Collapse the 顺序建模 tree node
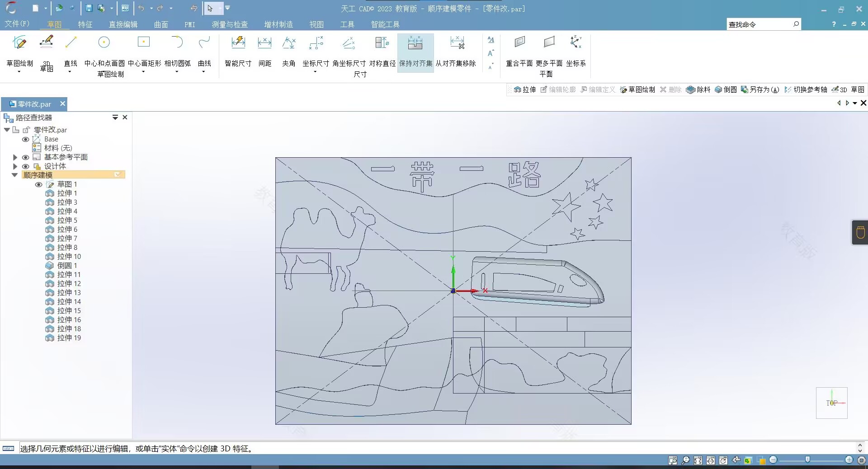 (15, 175)
